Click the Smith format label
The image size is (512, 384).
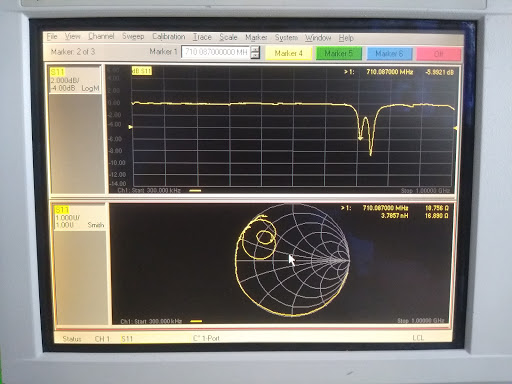point(96,225)
